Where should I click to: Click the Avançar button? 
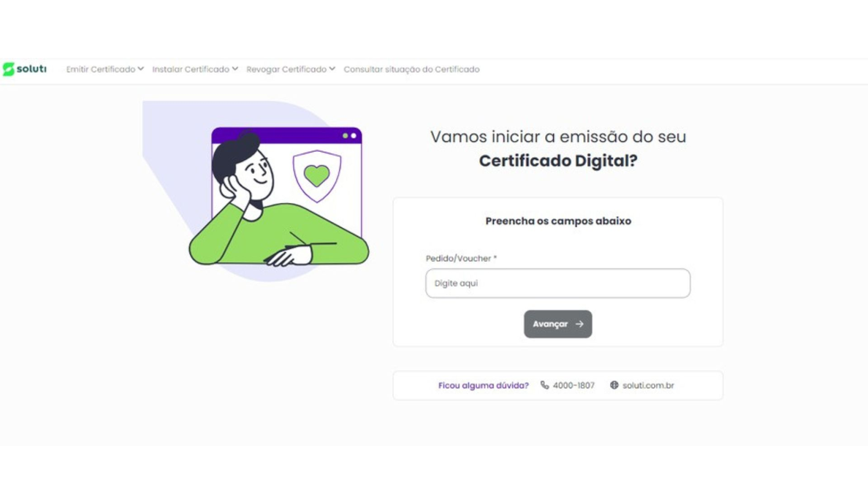tap(558, 324)
